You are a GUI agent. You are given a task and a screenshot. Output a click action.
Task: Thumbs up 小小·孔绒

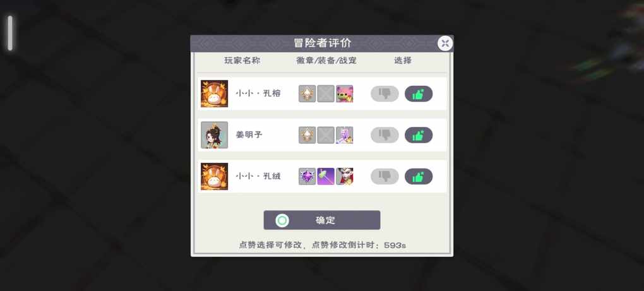point(419,177)
